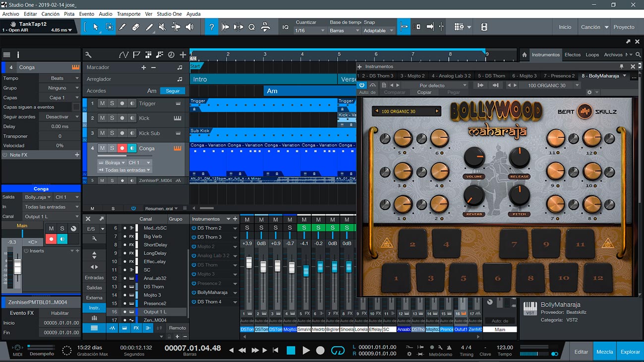Select Big Verb row in channel list
The height and width of the screenshot is (362, 644).
tap(147, 237)
